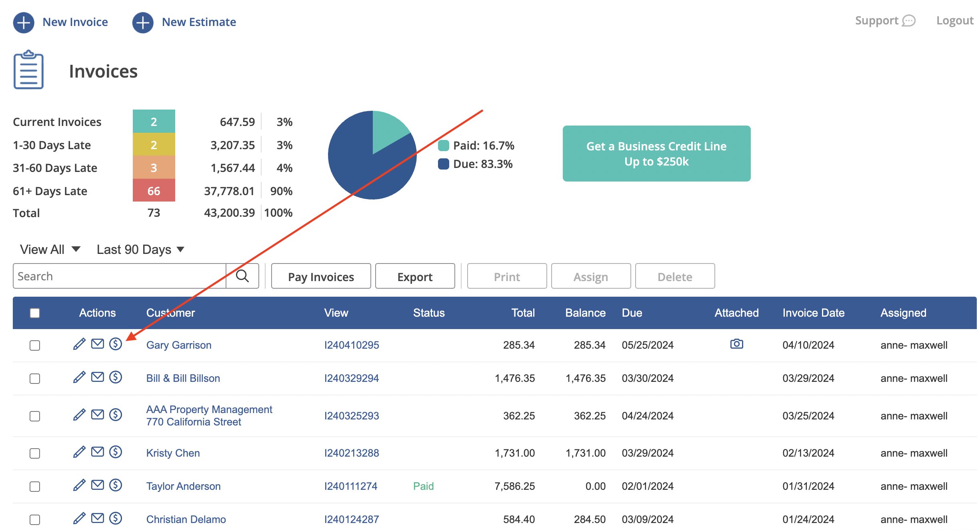Click the plus icon beside New Invoice
The image size is (980, 531).
(24, 22)
